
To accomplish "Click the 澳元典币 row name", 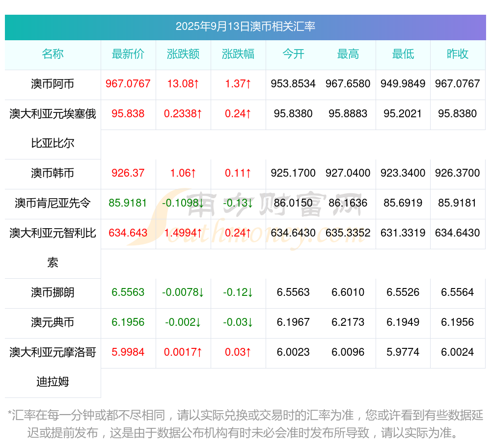I will tap(53, 322).
